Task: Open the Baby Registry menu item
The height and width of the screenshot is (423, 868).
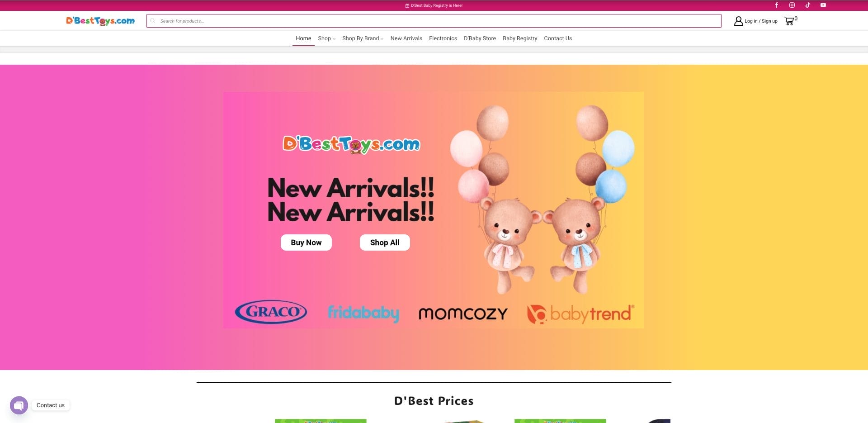Action: [x=520, y=38]
